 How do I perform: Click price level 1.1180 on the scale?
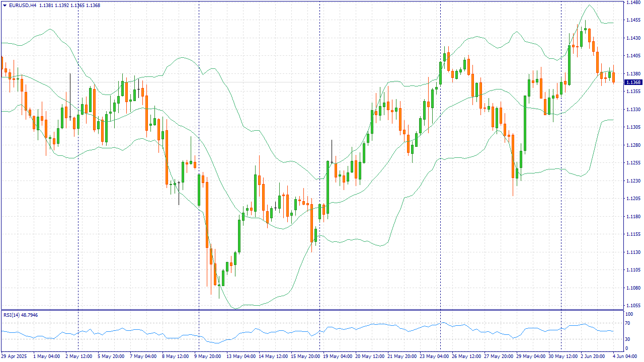tap(633, 217)
